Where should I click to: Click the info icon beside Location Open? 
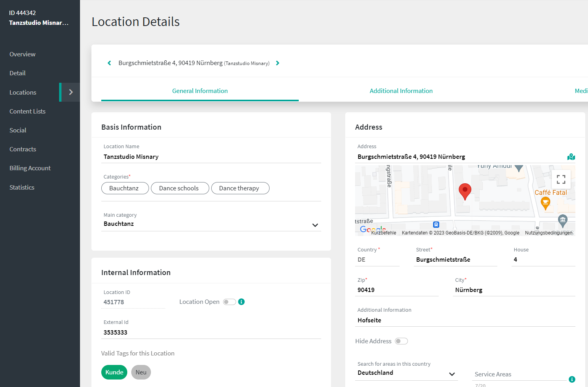[x=242, y=302]
